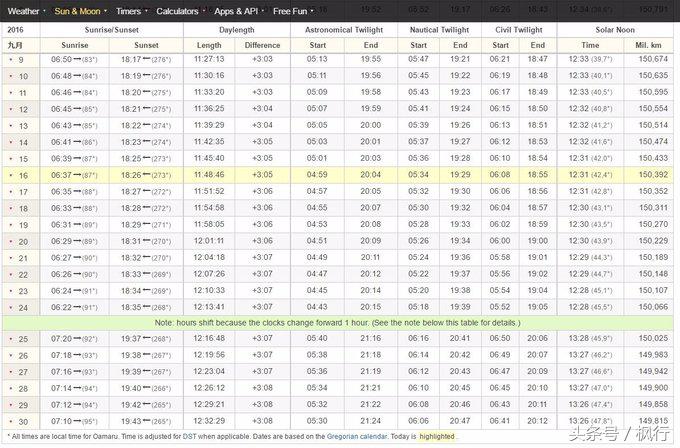This screenshot has width=680, height=448.
Task: Expand row for day 20
Action: click(x=11, y=241)
